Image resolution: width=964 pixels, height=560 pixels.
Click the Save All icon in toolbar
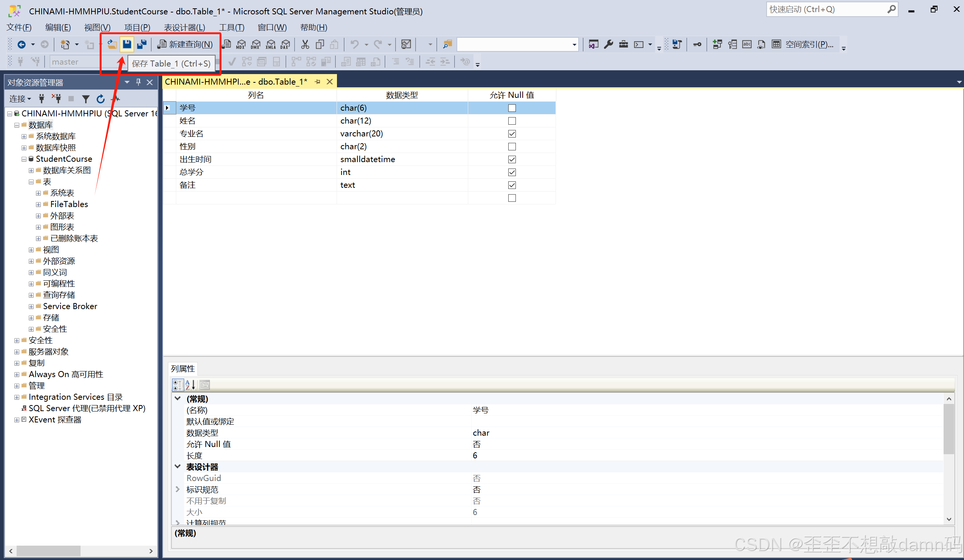(142, 44)
